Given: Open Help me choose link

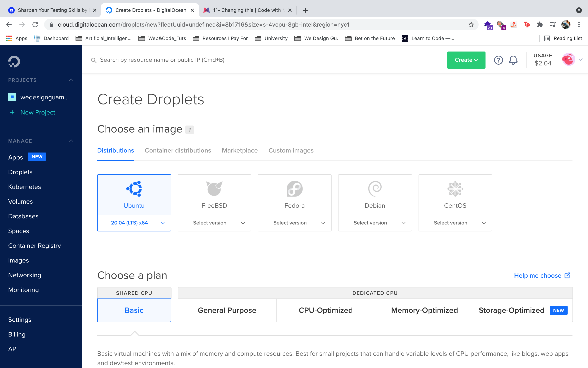Looking at the screenshot, I should coord(542,276).
